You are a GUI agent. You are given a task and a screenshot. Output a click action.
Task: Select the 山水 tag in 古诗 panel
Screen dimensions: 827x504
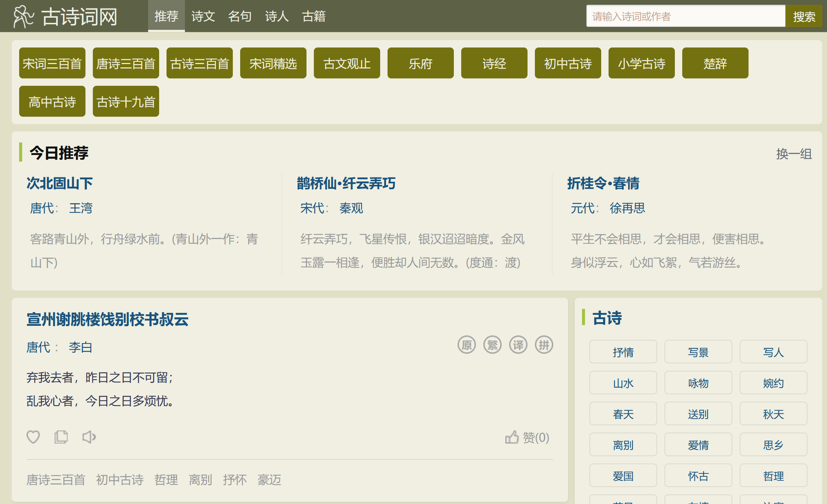(623, 383)
